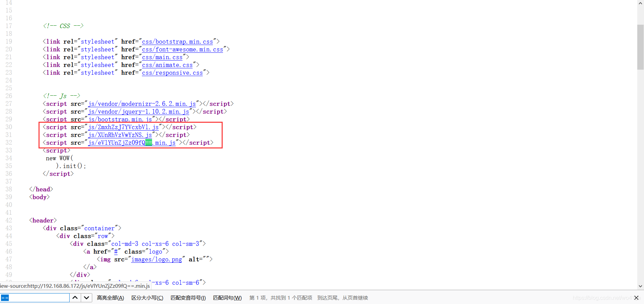Click the match count status text
Viewport: 644px width, 304px height.
point(281,298)
